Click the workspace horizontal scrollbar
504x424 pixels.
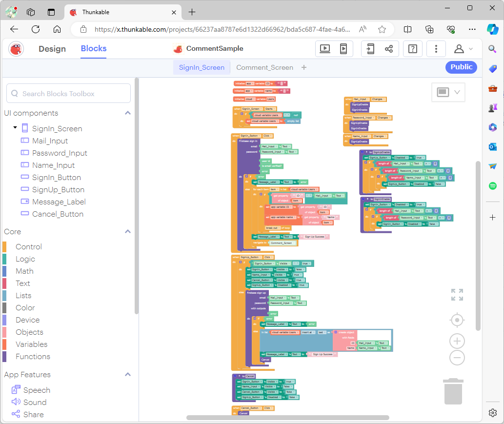point(288,418)
